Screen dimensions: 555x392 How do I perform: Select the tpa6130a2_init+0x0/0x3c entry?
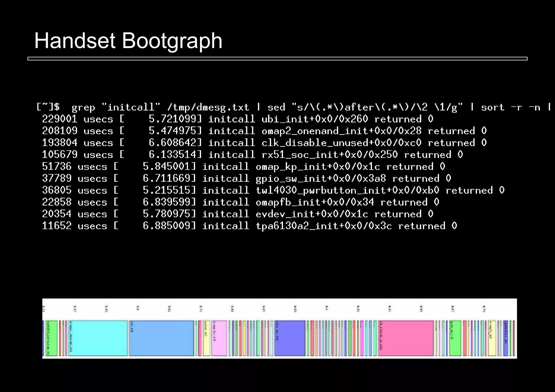[324, 226]
